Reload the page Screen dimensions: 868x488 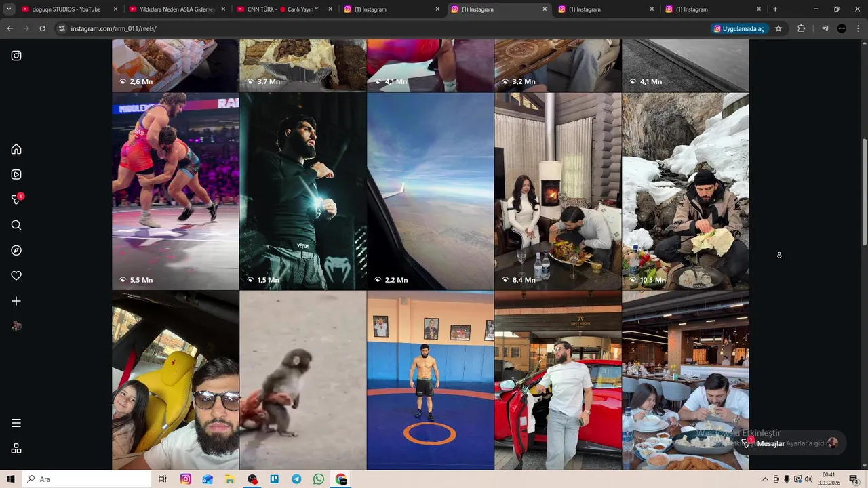pyautogui.click(x=42, y=28)
